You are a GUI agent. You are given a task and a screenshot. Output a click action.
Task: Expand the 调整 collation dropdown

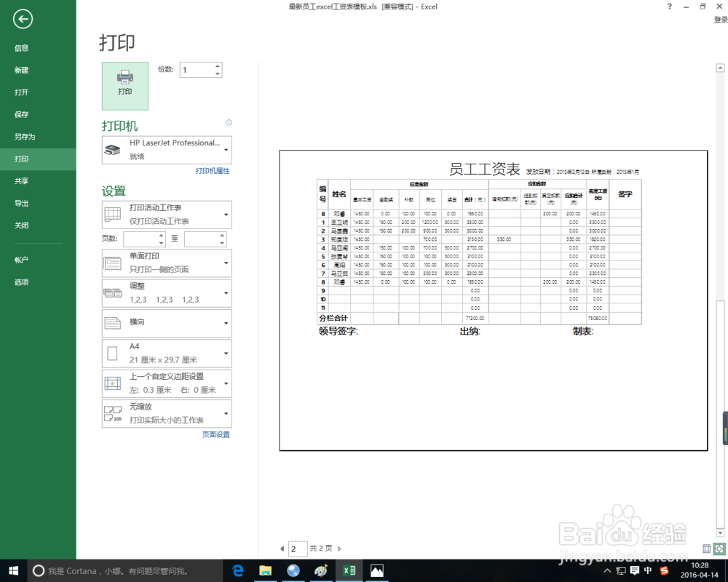pyautogui.click(x=167, y=293)
